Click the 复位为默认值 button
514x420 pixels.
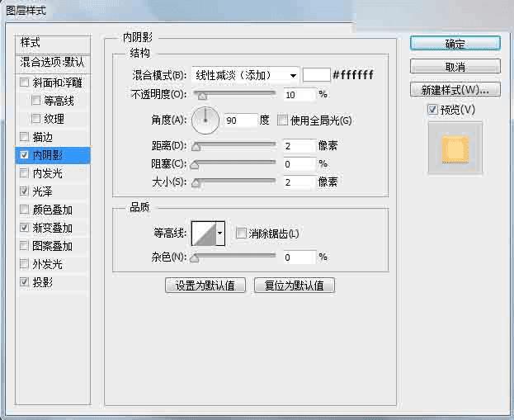coord(294,286)
